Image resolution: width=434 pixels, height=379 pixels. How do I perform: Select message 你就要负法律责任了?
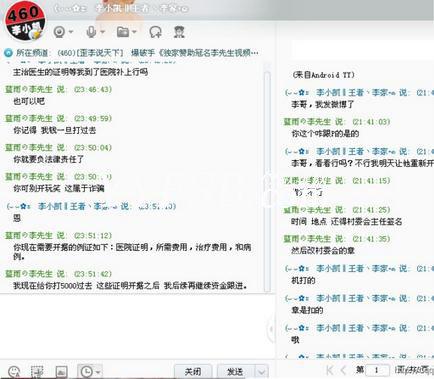click(x=49, y=159)
